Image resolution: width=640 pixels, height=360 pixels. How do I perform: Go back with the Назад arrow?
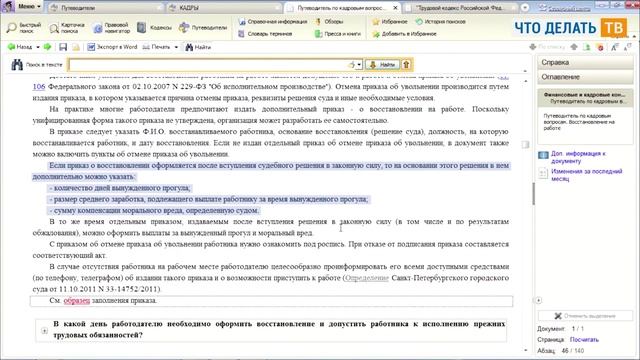pyautogui.click(x=20, y=47)
